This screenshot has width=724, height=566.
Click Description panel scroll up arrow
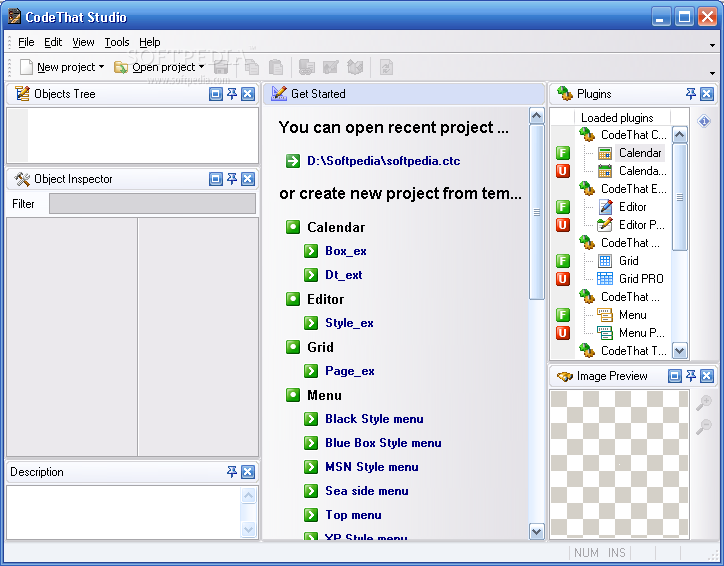point(248,496)
